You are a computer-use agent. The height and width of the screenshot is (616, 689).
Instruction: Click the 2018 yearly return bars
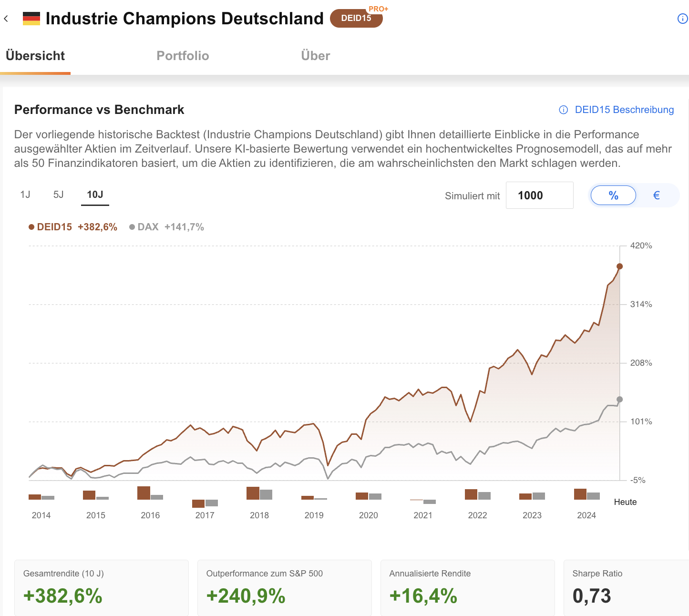click(259, 493)
